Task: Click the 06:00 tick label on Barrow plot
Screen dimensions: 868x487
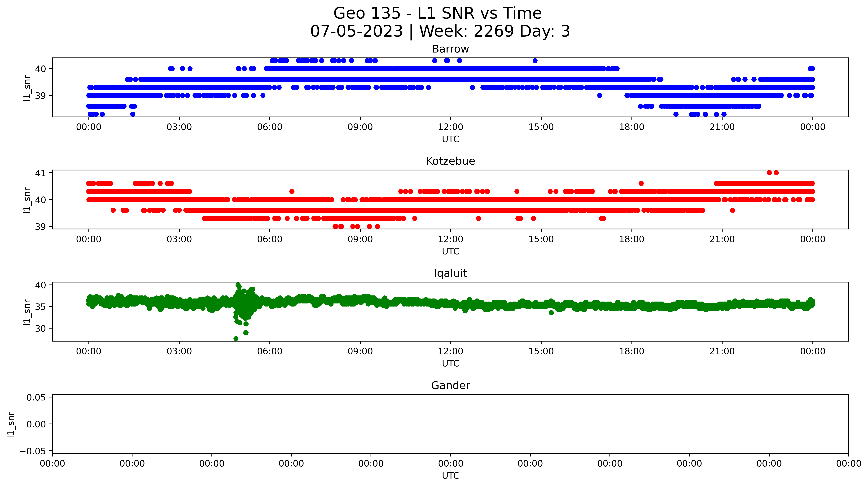Action: (x=270, y=127)
